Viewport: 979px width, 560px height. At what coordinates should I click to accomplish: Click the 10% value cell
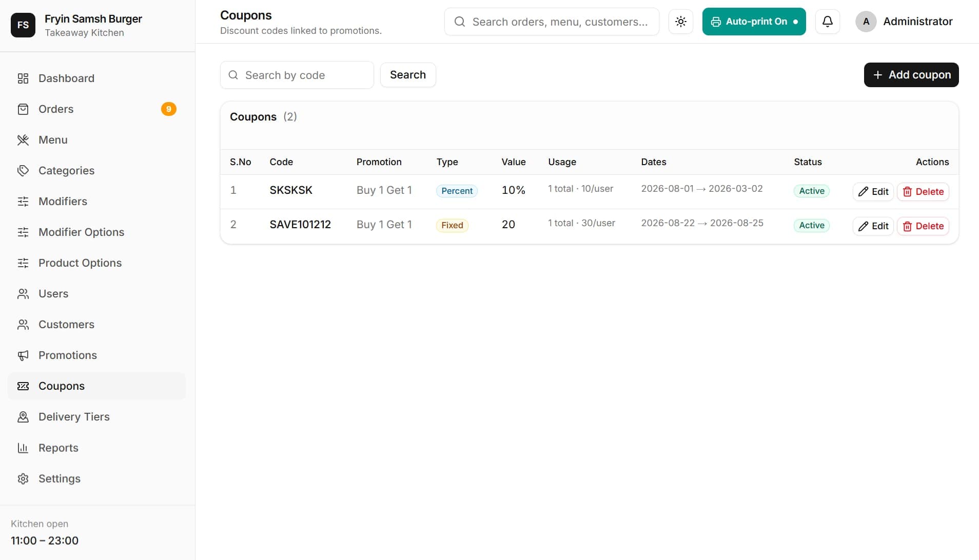click(x=514, y=190)
